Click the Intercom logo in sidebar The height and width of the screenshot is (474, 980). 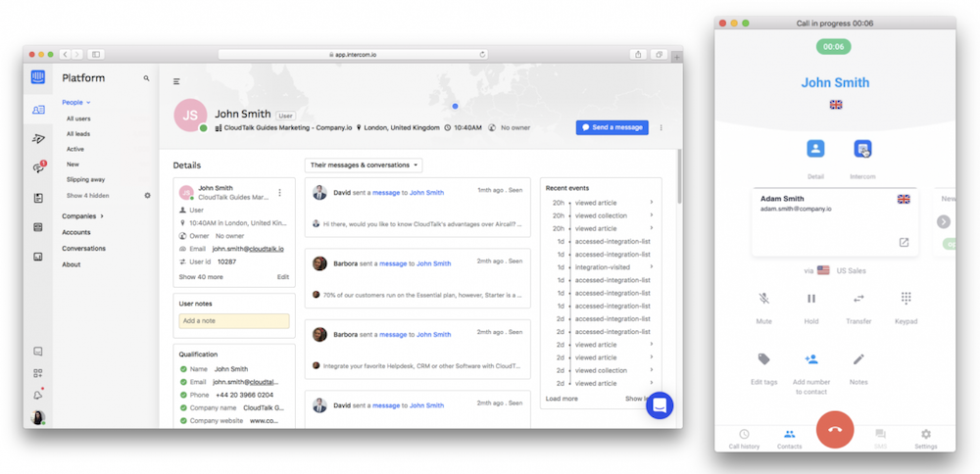(38, 77)
